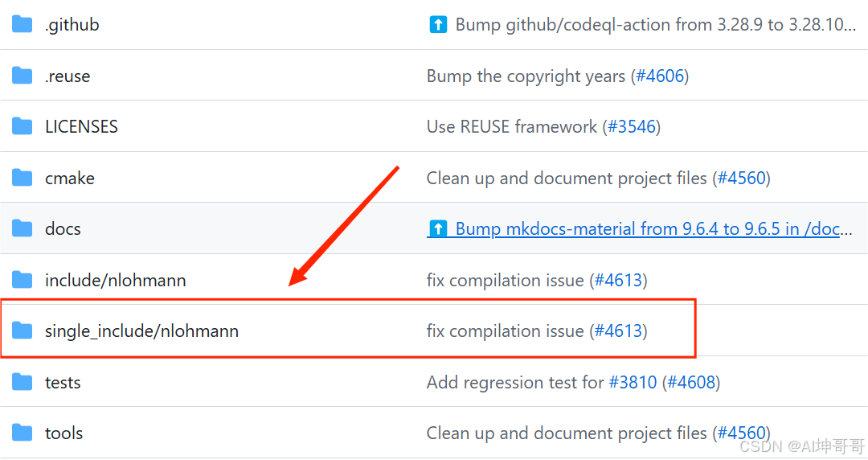Click the single_include/nlohmann folder icon
Viewport: 868px width, 460px height.
23,331
